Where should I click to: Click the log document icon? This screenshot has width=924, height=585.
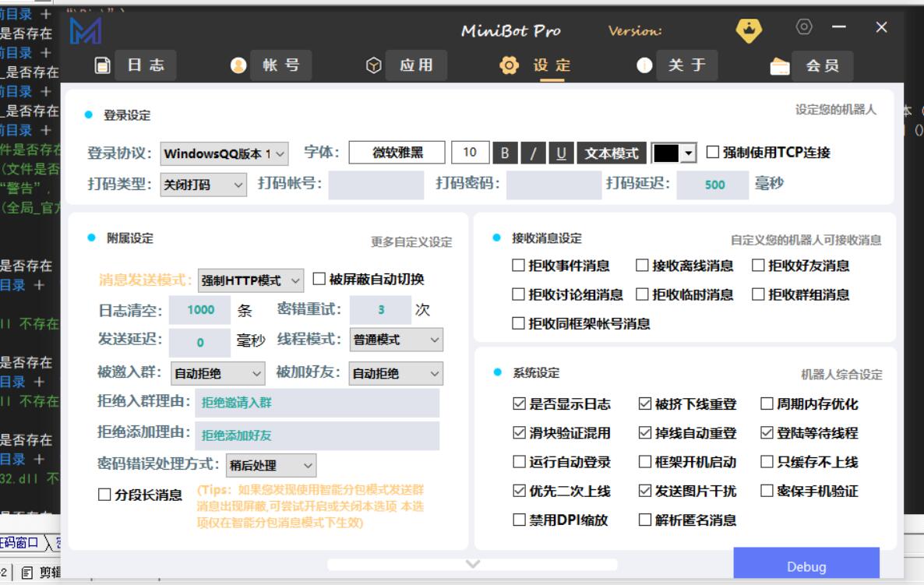tap(103, 65)
